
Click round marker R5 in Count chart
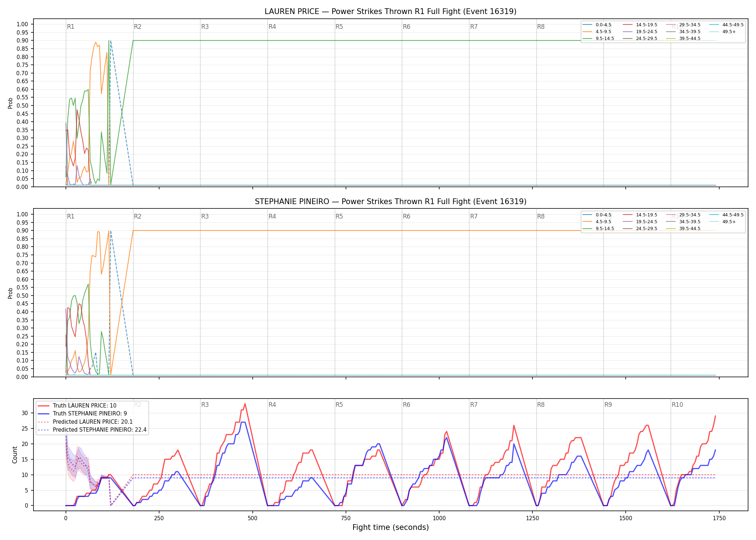click(x=339, y=405)
